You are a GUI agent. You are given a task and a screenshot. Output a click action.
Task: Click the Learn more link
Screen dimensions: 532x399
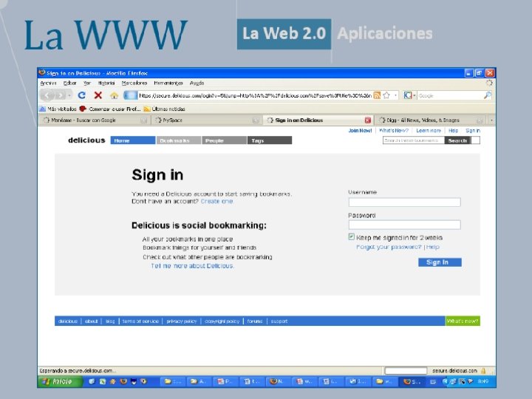(429, 131)
